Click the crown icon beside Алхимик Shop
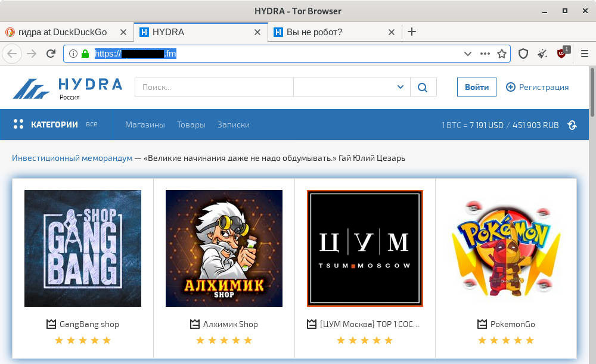Screen dimensions: 596x364 [x=195, y=324]
